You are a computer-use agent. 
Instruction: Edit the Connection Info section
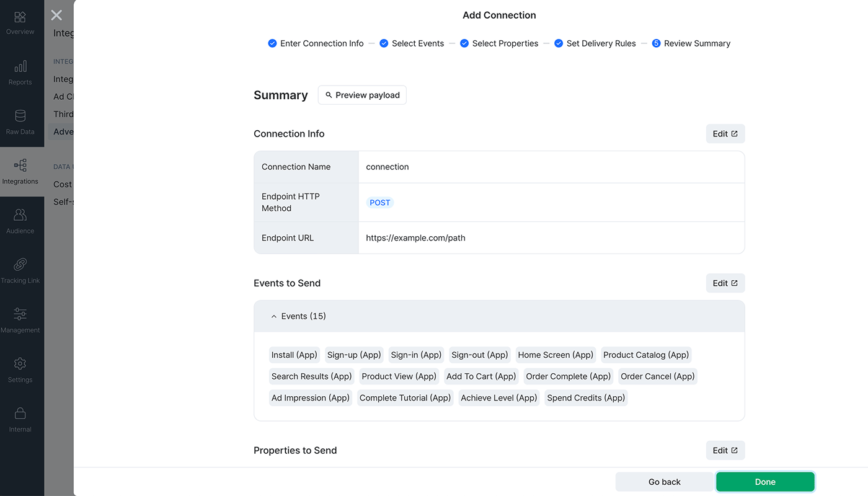725,134
